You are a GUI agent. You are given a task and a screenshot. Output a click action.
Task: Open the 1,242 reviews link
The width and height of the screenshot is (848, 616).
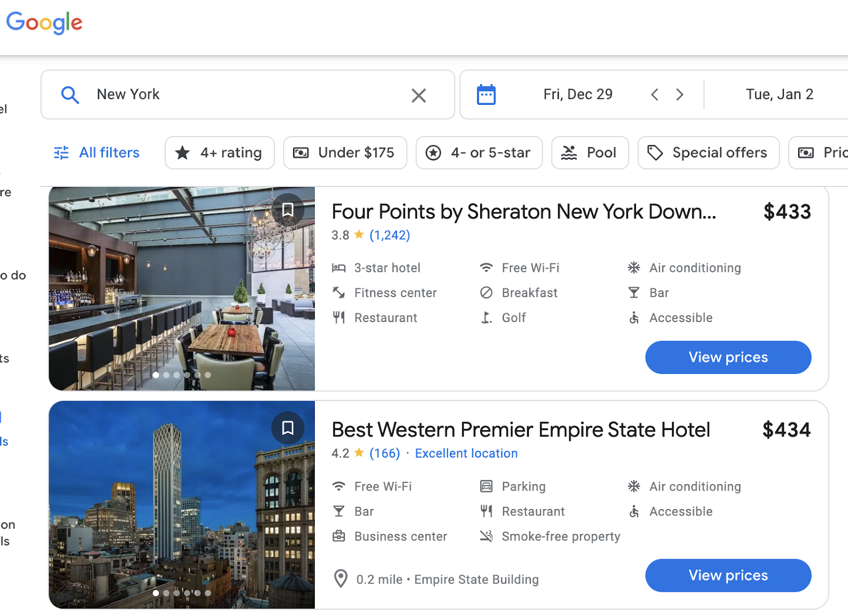click(x=390, y=235)
